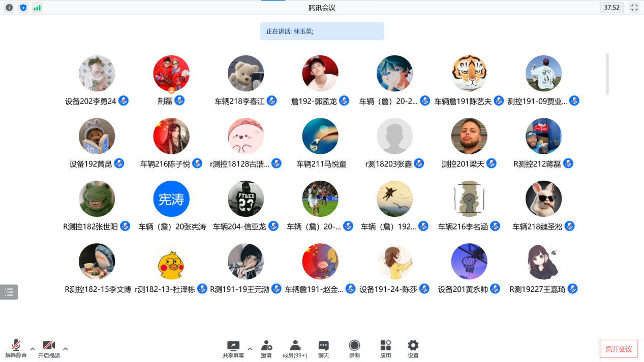Click Leave Meeting (离开会议) button
This screenshot has width=644, height=362.
pyautogui.click(x=619, y=349)
